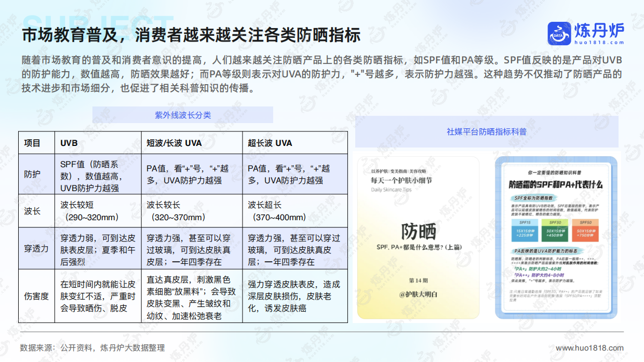The height and width of the screenshot is (362, 644).
Task: Select the 伤害度 row label
Action: pos(36,296)
